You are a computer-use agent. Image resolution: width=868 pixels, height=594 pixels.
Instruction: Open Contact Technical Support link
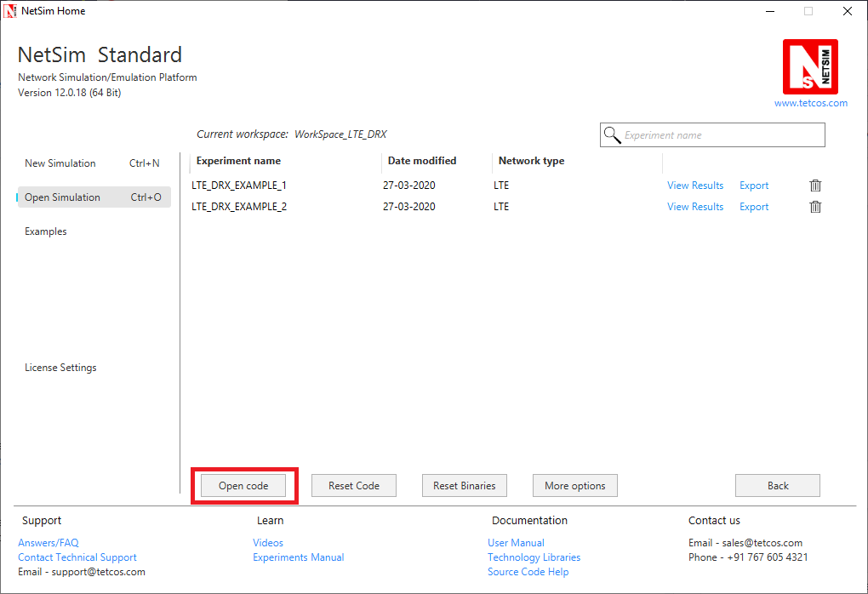[77, 557]
